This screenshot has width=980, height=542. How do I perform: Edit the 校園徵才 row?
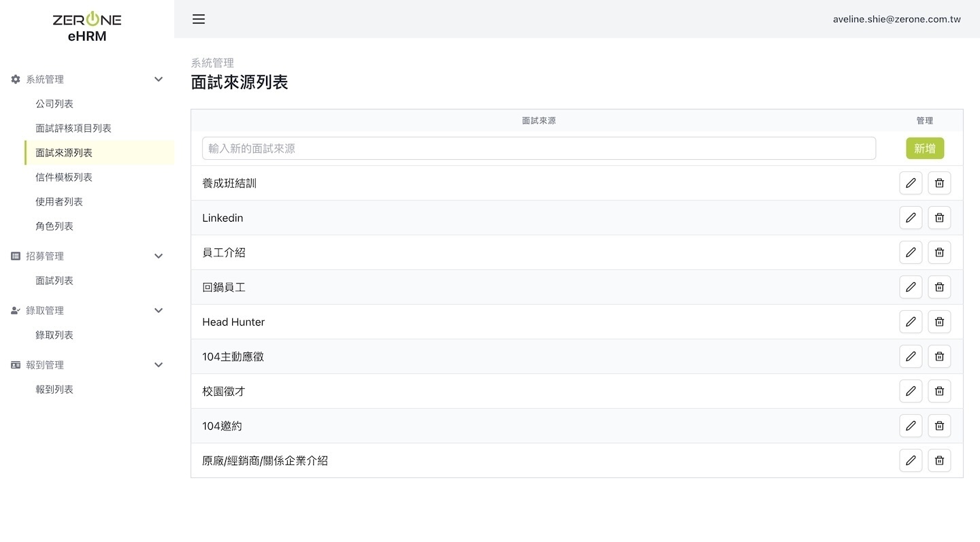point(911,391)
